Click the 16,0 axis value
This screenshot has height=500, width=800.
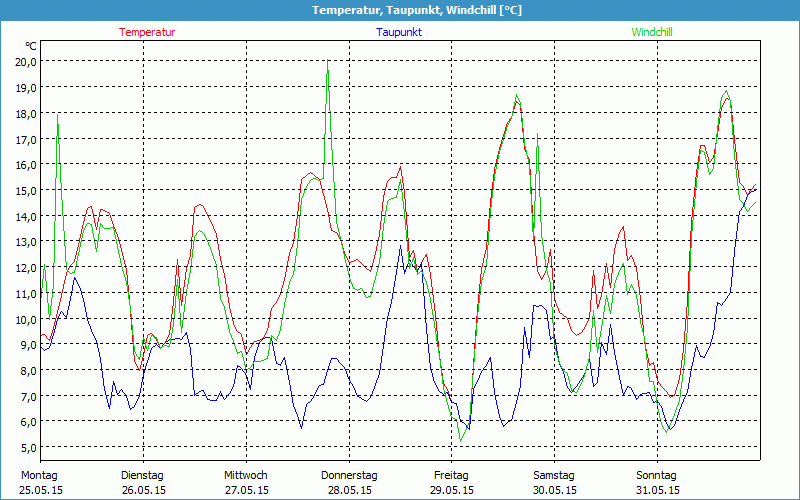[x=25, y=165]
